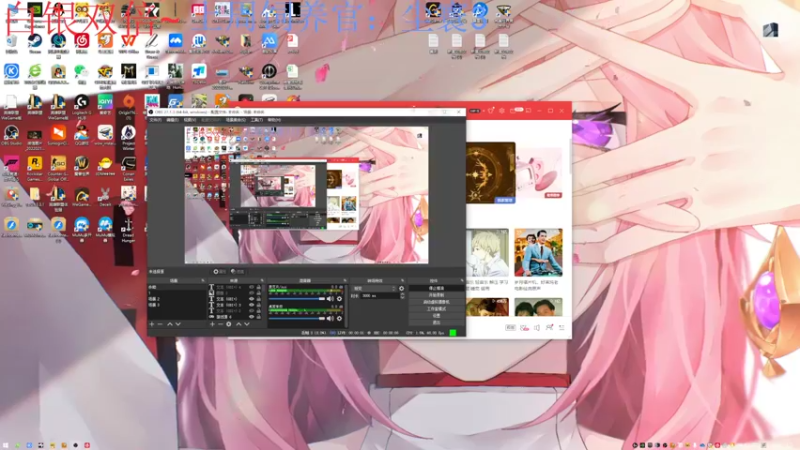Screen dimensions: 800x450
Task: Toggle lock on the display capture source
Action: click(x=259, y=317)
